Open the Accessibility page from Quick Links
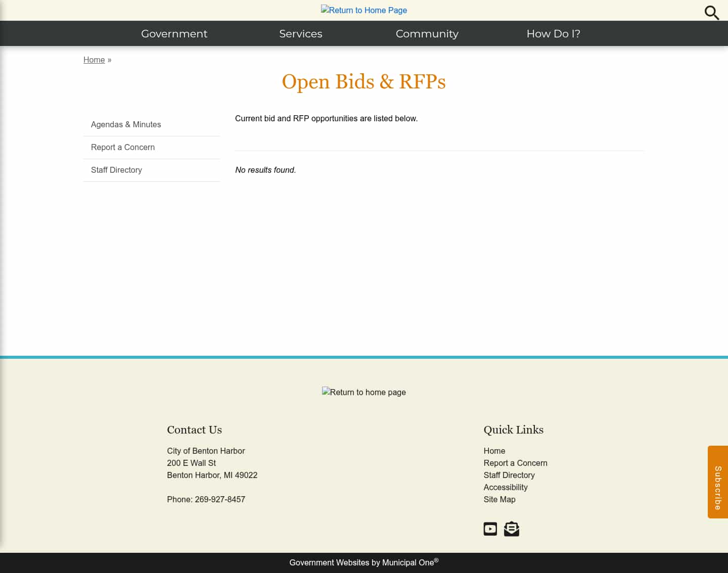728x573 pixels. pyautogui.click(x=506, y=487)
